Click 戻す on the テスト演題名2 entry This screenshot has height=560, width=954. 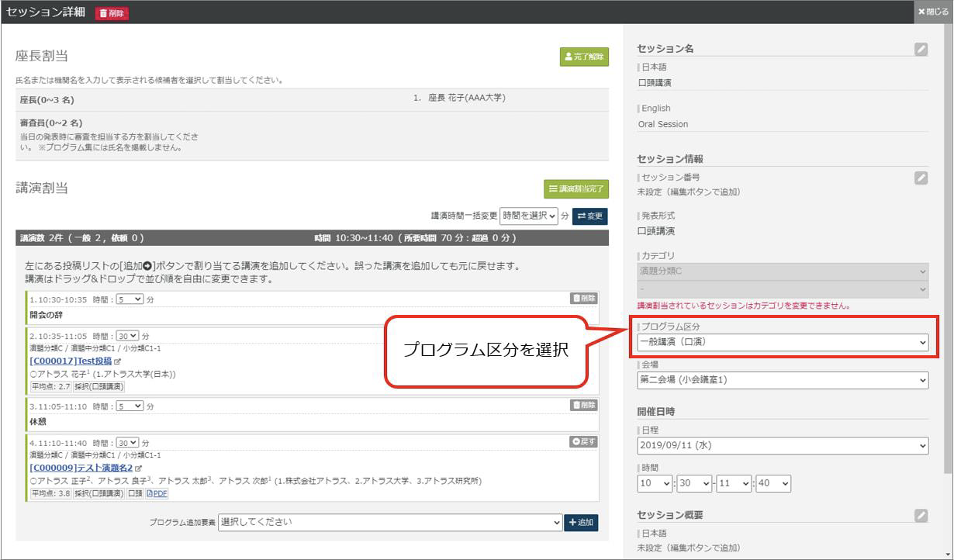(584, 441)
